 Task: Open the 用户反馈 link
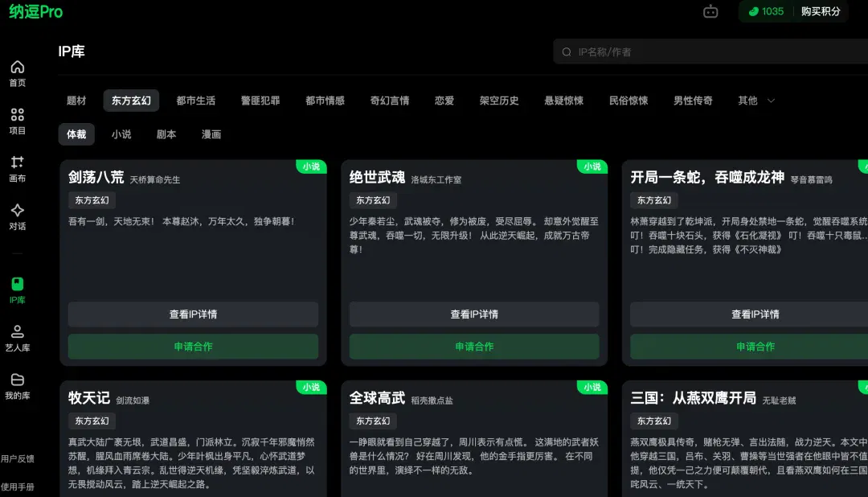(x=17, y=458)
